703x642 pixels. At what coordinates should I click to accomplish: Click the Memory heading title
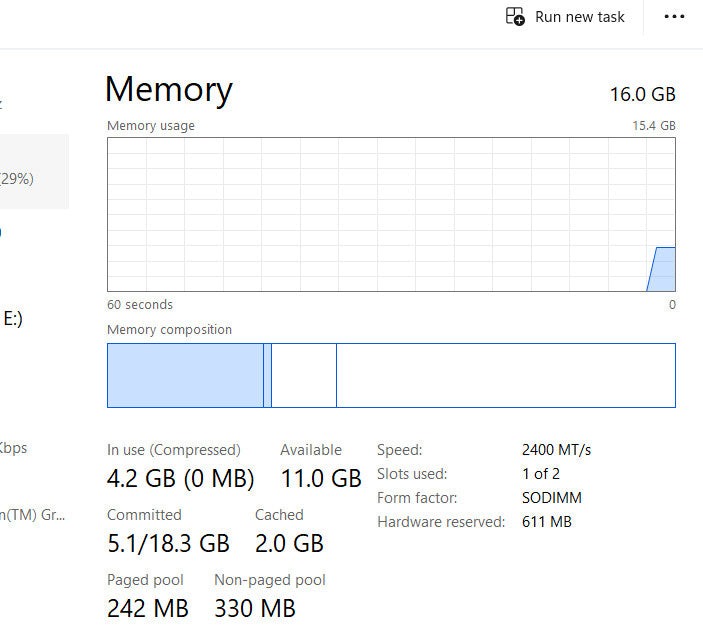click(x=169, y=90)
